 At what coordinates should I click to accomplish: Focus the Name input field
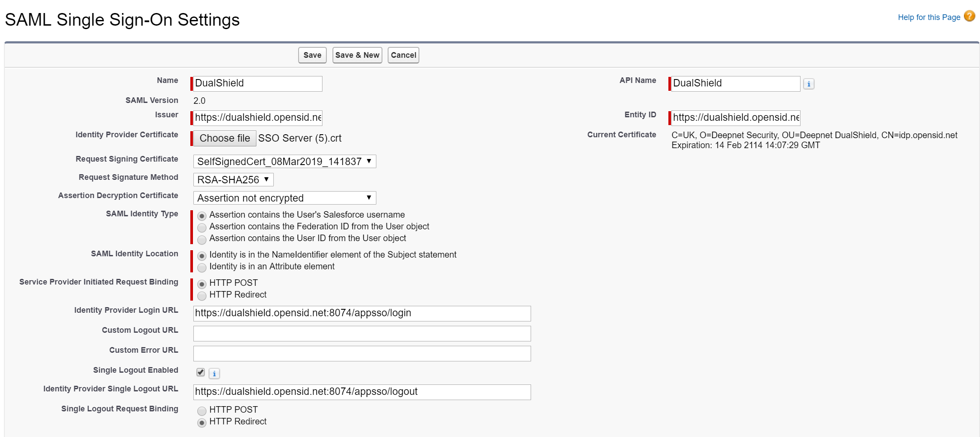click(x=258, y=83)
